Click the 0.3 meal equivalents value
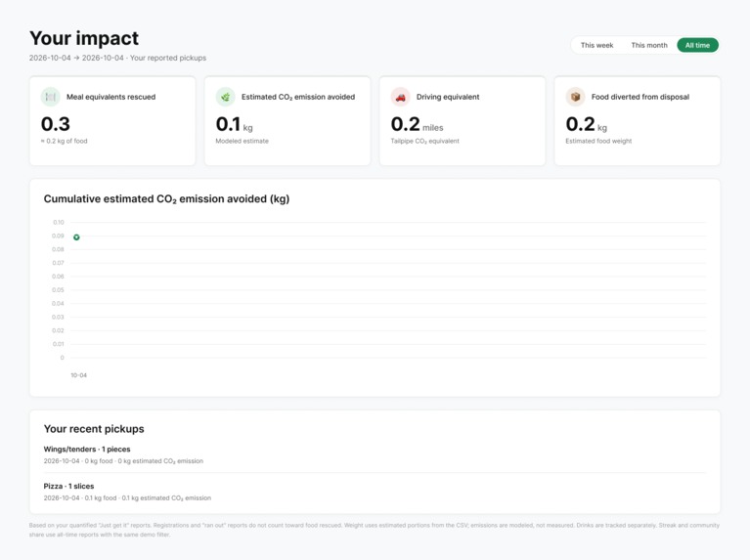 click(56, 124)
